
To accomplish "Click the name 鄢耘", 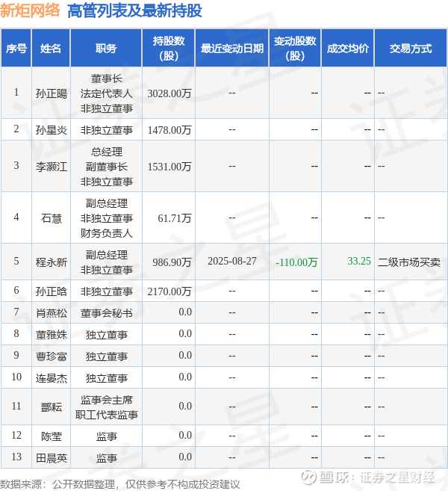I will [52, 407].
